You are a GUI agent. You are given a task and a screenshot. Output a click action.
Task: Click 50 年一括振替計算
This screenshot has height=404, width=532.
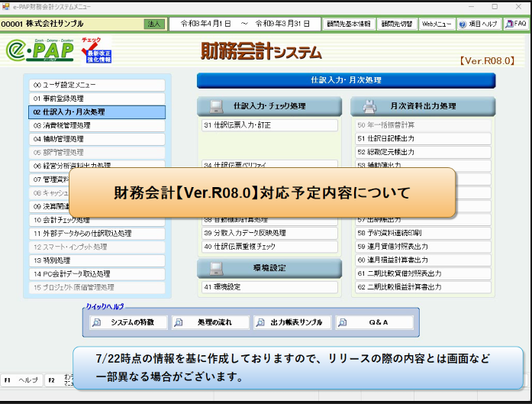coord(423,125)
